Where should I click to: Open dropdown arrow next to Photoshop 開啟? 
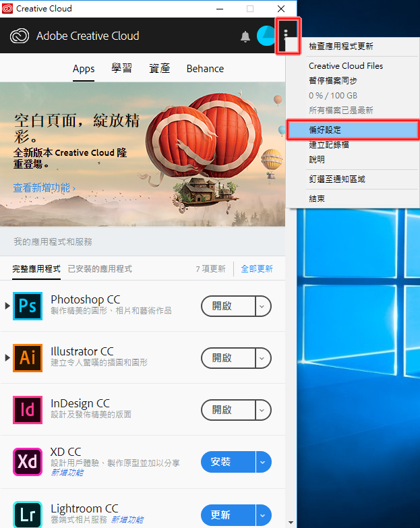pyautogui.click(x=263, y=306)
